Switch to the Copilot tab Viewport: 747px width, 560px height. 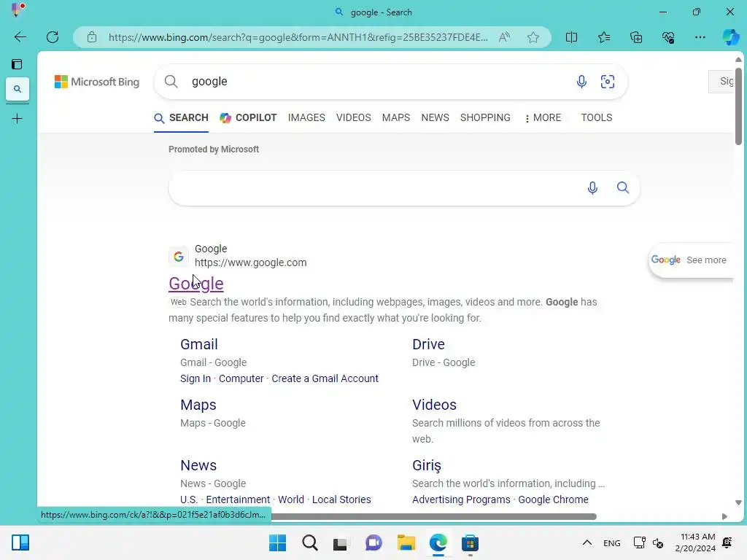pos(248,117)
